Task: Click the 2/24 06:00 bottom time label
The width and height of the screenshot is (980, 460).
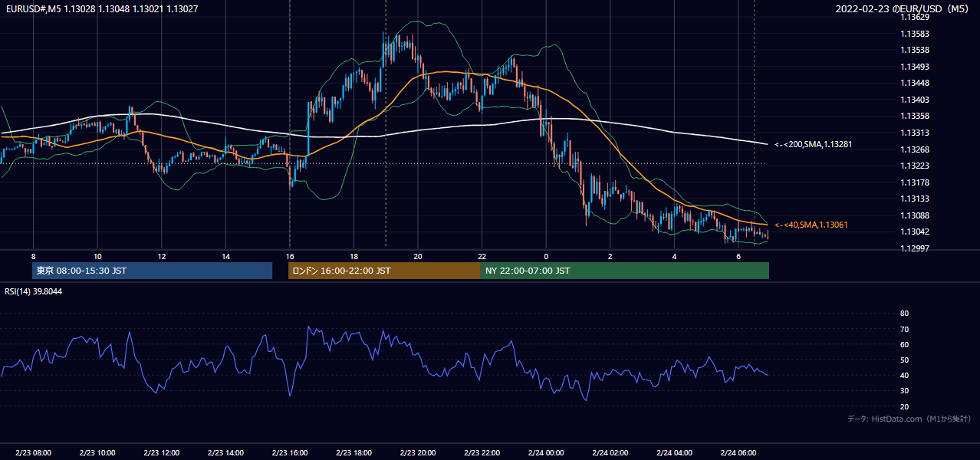Action: (738, 453)
